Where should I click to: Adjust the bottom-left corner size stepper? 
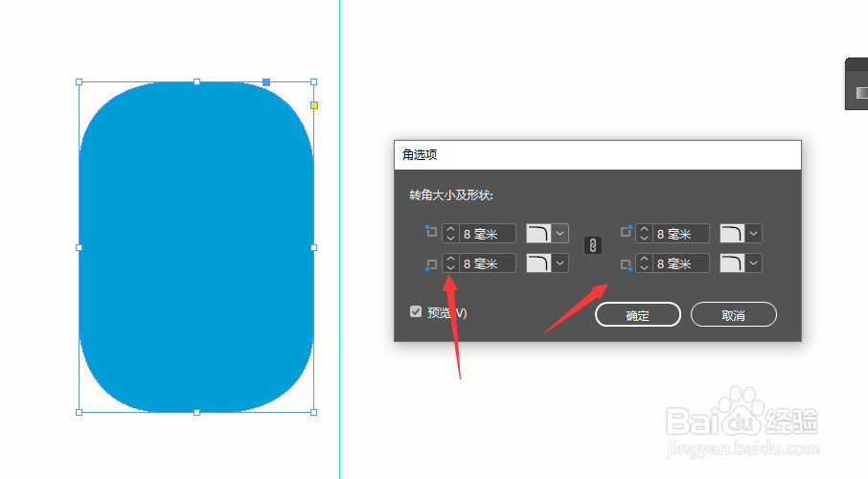[x=450, y=263]
